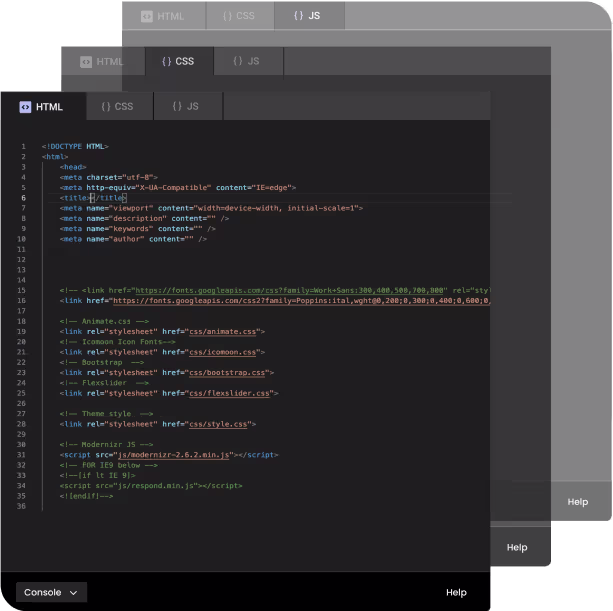Viewport: 613px width, 611px height.
Task: Click the Modernizr JS comment line
Action: (x=106, y=444)
